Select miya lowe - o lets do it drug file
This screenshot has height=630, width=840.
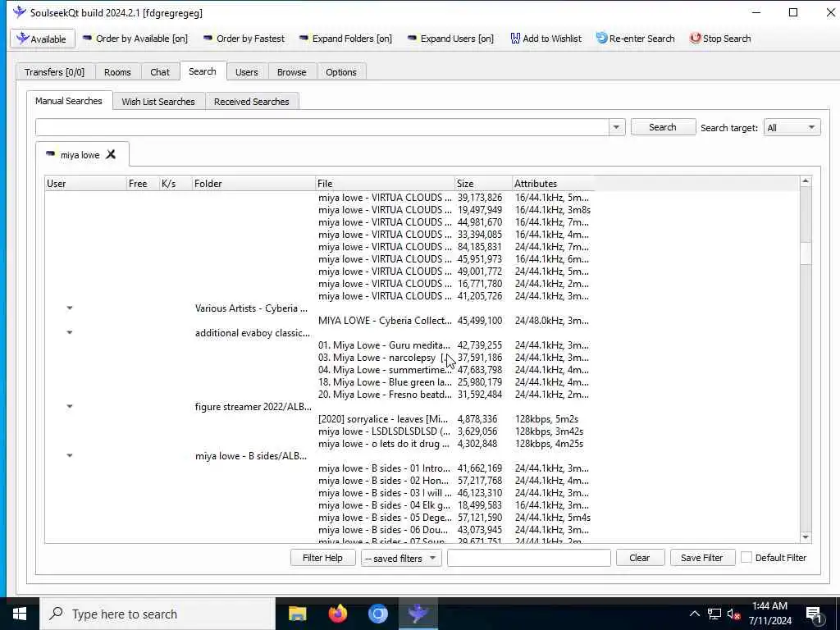[384, 444]
